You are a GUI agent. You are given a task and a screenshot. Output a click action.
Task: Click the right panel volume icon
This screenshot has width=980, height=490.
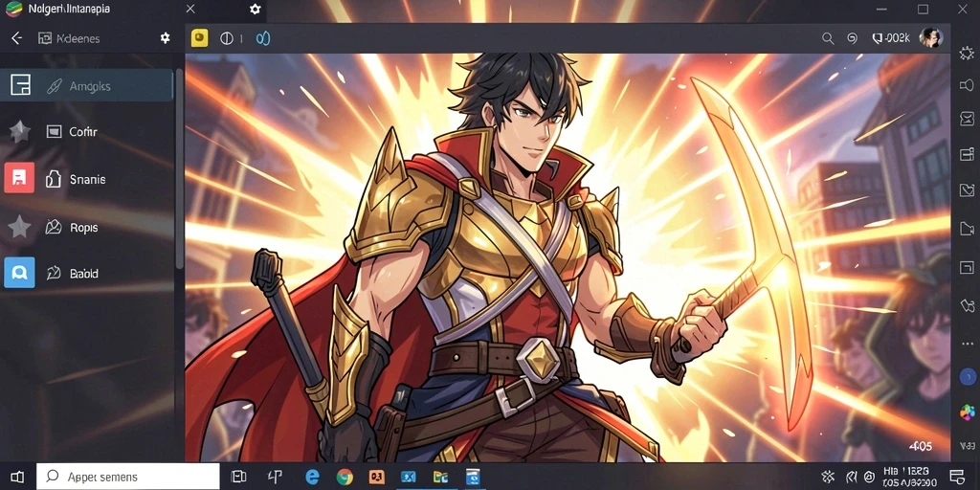click(x=967, y=84)
